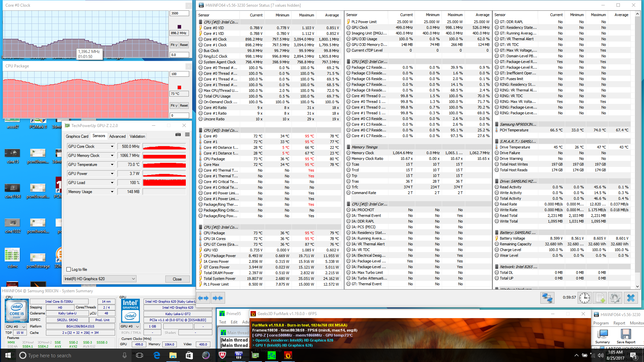Open the GPU #0 selector dropdown

[130, 326]
